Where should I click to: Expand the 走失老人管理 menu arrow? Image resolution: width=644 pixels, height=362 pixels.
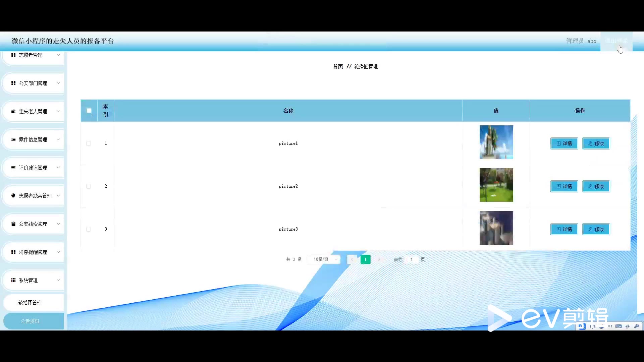(x=58, y=111)
